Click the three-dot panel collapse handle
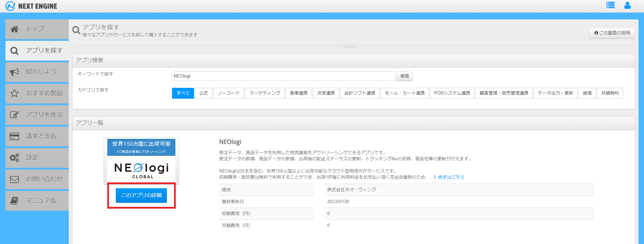This screenshot has width=644, height=244. [349, 46]
